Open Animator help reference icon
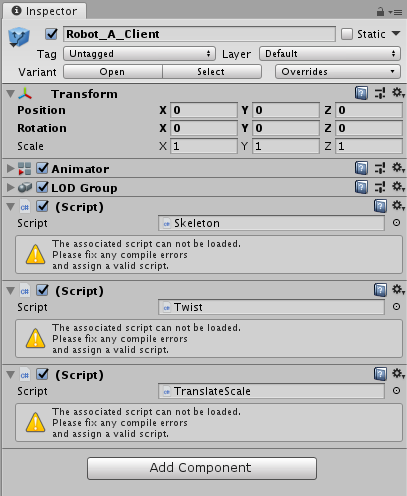This screenshot has height=496, width=407. click(x=361, y=168)
